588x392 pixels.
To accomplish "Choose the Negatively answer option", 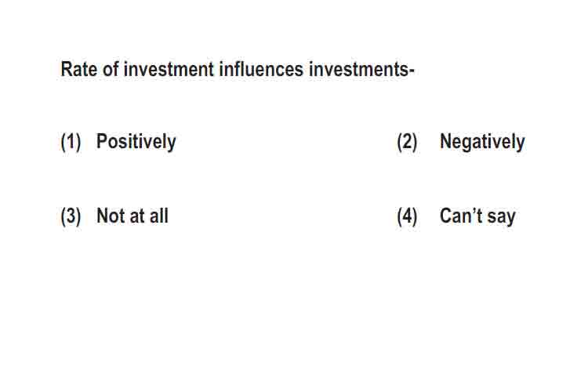I will pos(482,142).
